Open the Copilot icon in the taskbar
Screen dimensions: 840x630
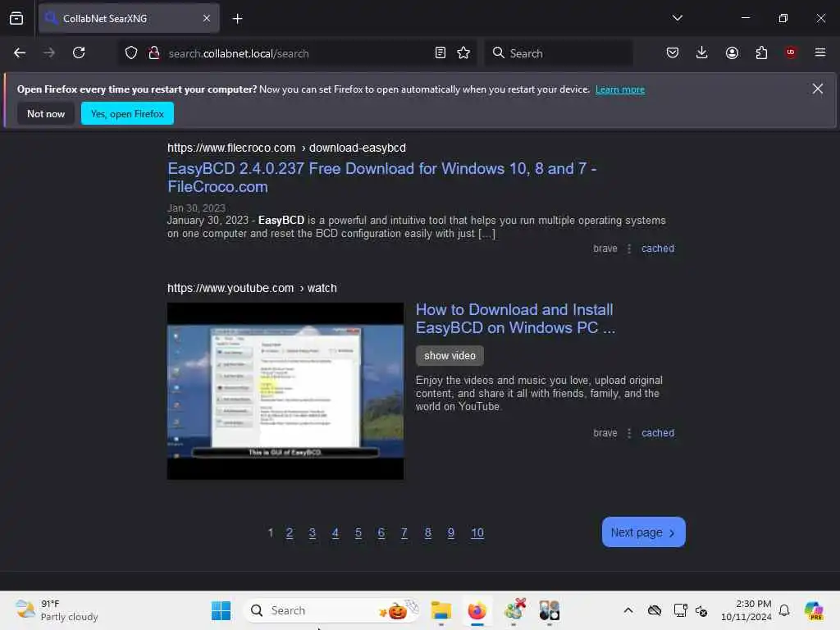click(814, 610)
